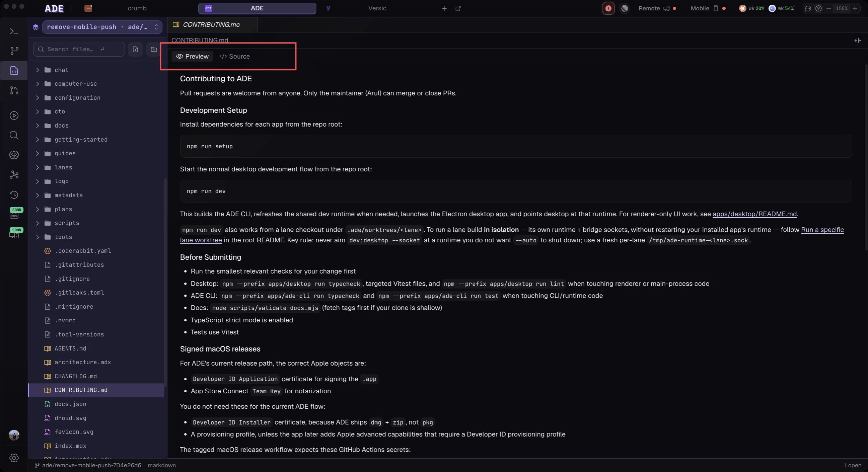Click the robot icon with SOON badge

pos(14,214)
